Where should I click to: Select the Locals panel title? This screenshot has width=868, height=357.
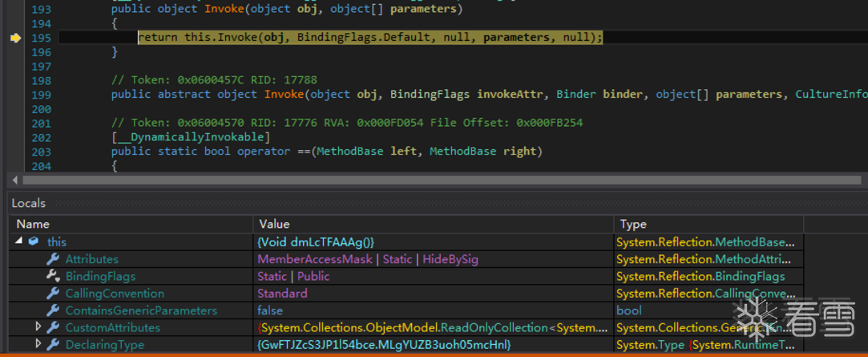pos(28,204)
